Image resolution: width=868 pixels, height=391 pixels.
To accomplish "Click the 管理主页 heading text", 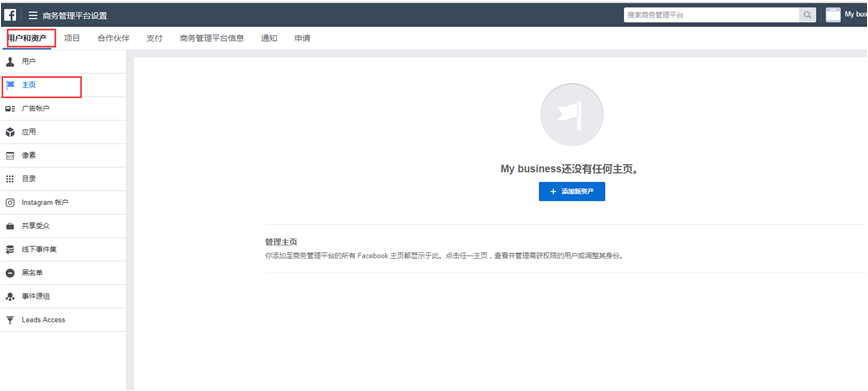I will click(281, 242).
